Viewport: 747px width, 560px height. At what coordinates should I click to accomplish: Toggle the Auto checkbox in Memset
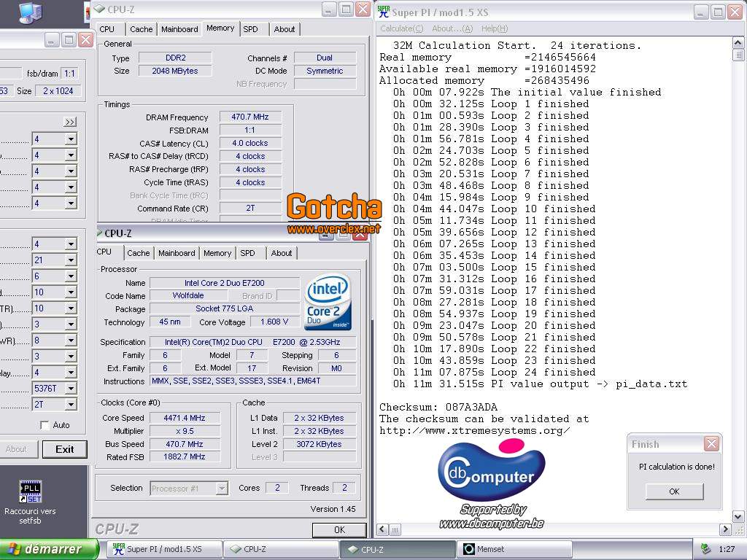[x=44, y=425]
